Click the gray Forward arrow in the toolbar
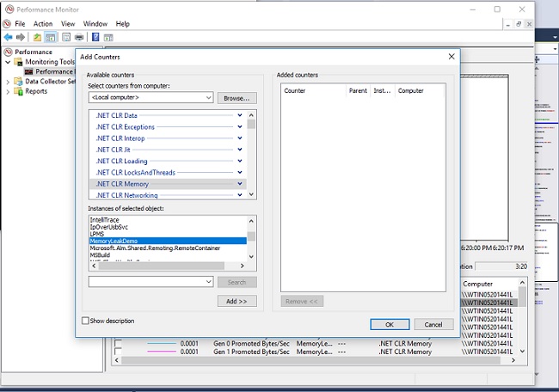This screenshot has height=392, width=559. 21,37
